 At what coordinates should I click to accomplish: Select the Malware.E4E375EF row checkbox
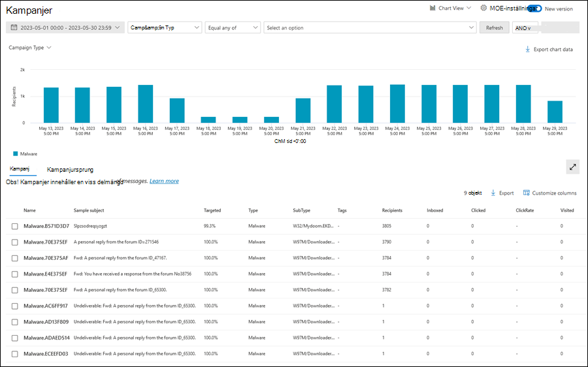pyautogui.click(x=14, y=274)
